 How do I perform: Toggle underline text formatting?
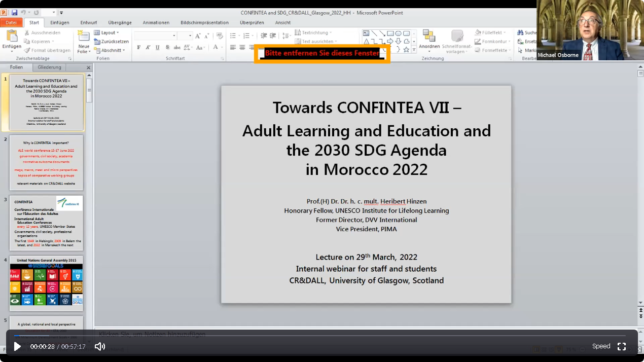coord(158,48)
